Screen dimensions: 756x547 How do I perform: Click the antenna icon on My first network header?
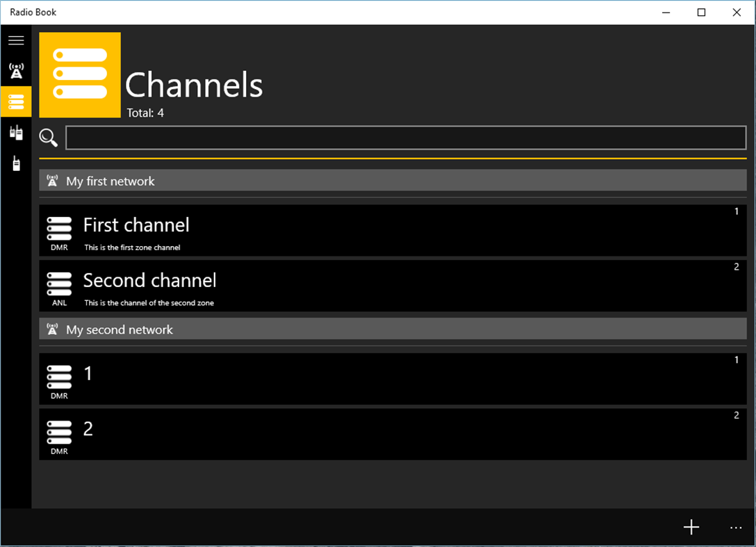[52, 181]
